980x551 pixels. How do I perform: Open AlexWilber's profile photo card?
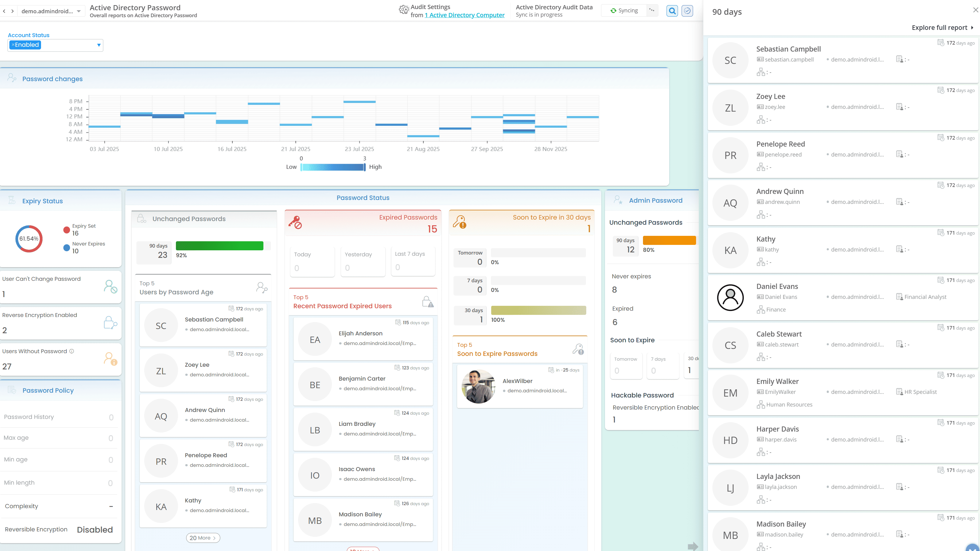[478, 386]
